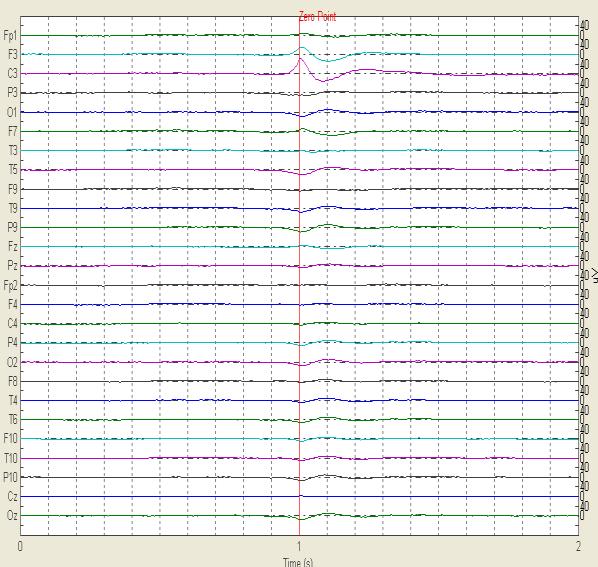Click the 1 tick on the time axis
The image size is (598, 567).
tap(299, 546)
